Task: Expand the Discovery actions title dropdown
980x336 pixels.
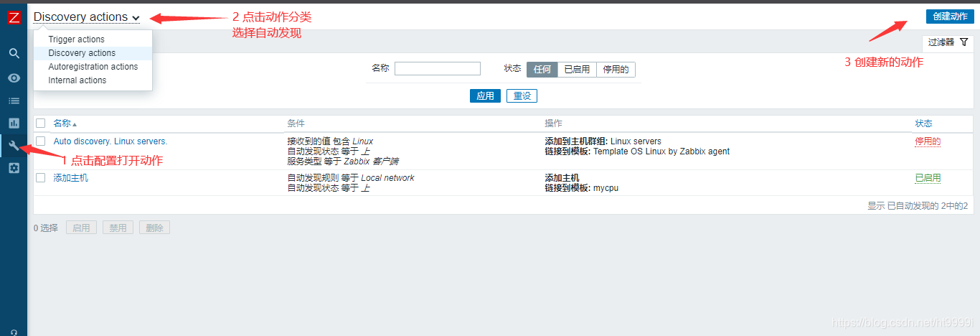Action: (86, 17)
